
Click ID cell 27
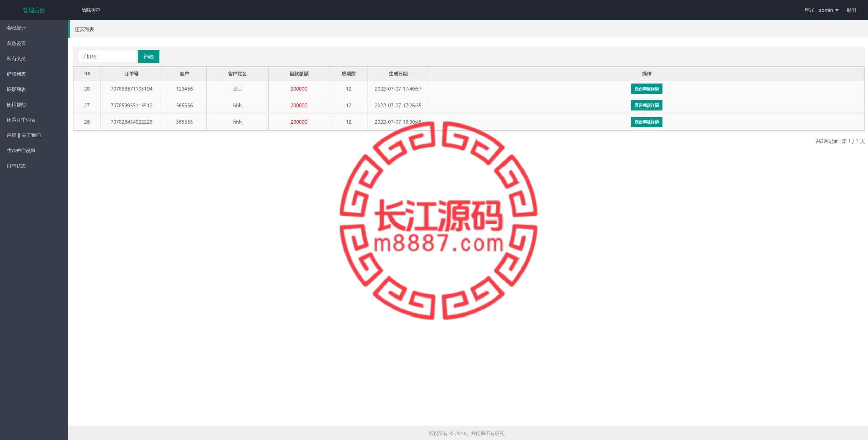[x=87, y=106]
